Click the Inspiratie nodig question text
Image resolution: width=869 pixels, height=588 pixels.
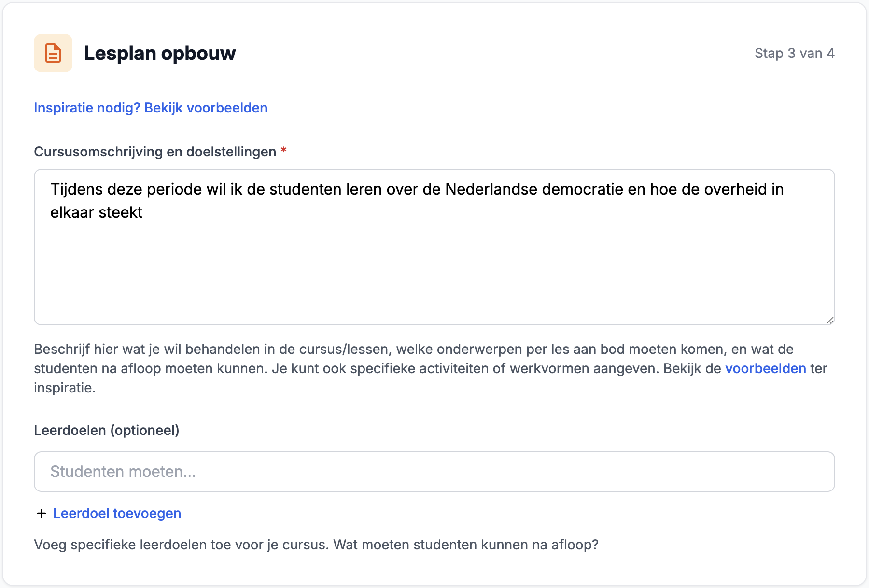pos(87,108)
